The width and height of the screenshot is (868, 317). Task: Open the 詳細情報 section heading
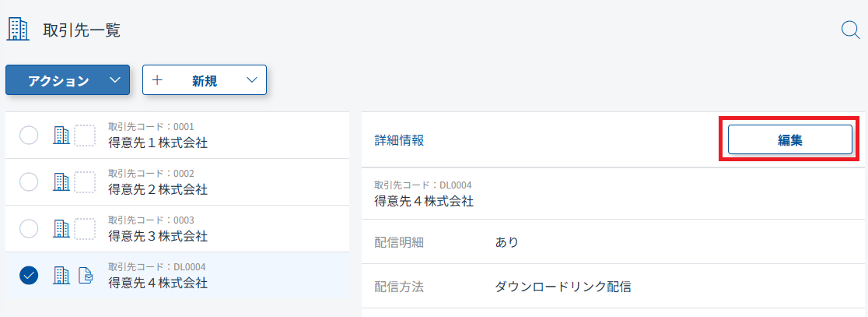(x=399, y=140)
